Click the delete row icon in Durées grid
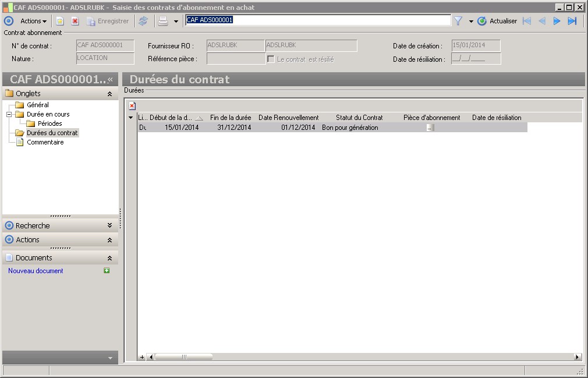The height and width of the screenshot is (378, 588). (x=132, y=106)
